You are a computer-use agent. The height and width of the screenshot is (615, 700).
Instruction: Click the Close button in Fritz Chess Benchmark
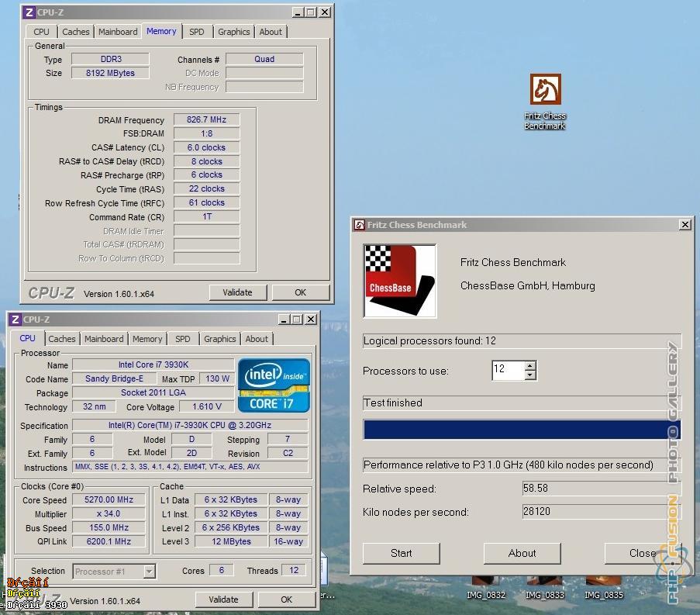pos(643,554)
